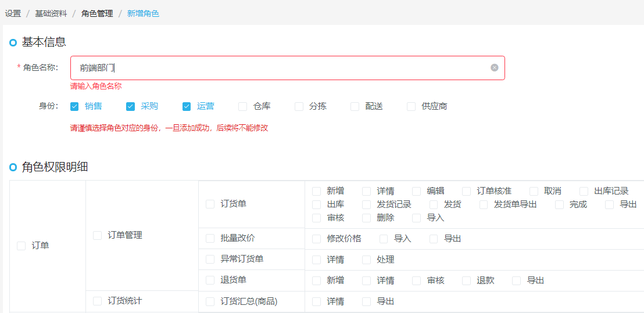644x313 pixels.
Task: Check the 处理 permission
Action: point(366,260)
